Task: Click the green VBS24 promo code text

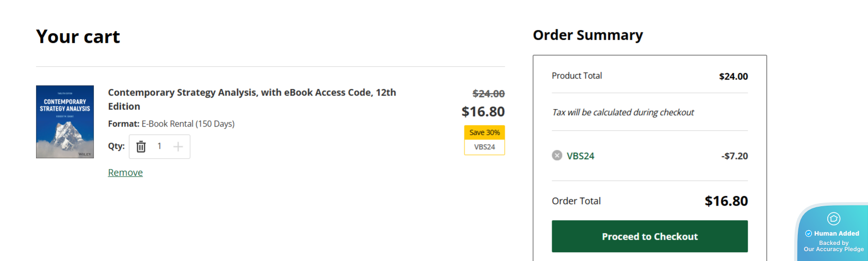Action: pyautogui.click(x=580, y=156)
